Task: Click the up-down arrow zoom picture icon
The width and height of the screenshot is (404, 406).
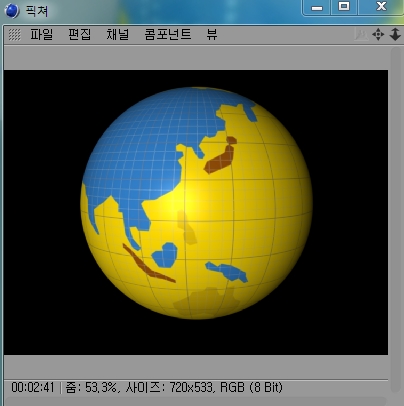Action: click(395, 34)
